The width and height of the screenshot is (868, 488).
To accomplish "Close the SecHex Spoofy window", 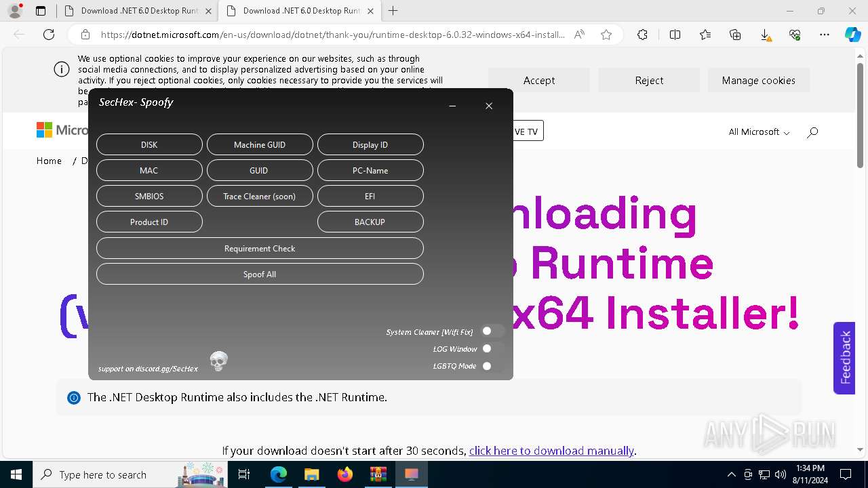I will (x=489, y=106).
